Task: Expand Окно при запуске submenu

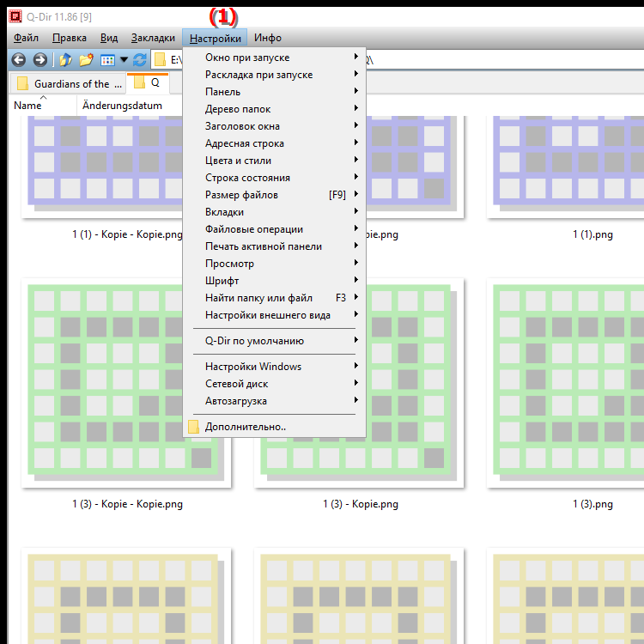Action: (x=275, y=58)
